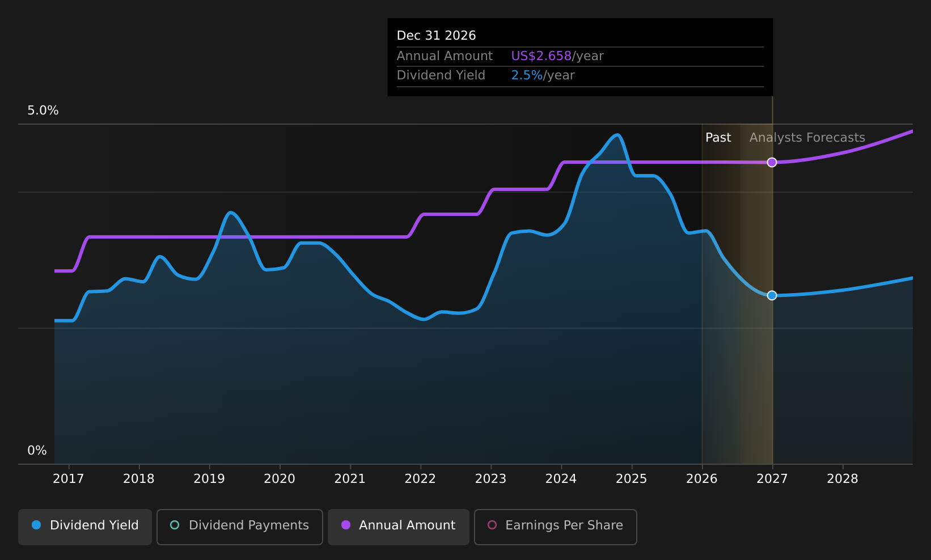Toggle the Dividend Yield legend button
This screenshot has height=560, width=931.
click(85, 527)
